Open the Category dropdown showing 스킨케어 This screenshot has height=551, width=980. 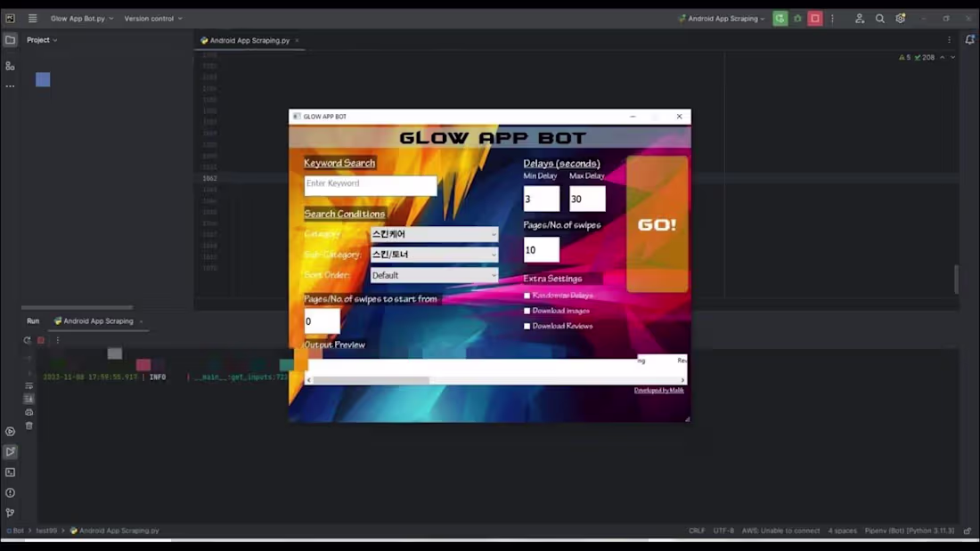pyautogui.click(x=435, y=234)
